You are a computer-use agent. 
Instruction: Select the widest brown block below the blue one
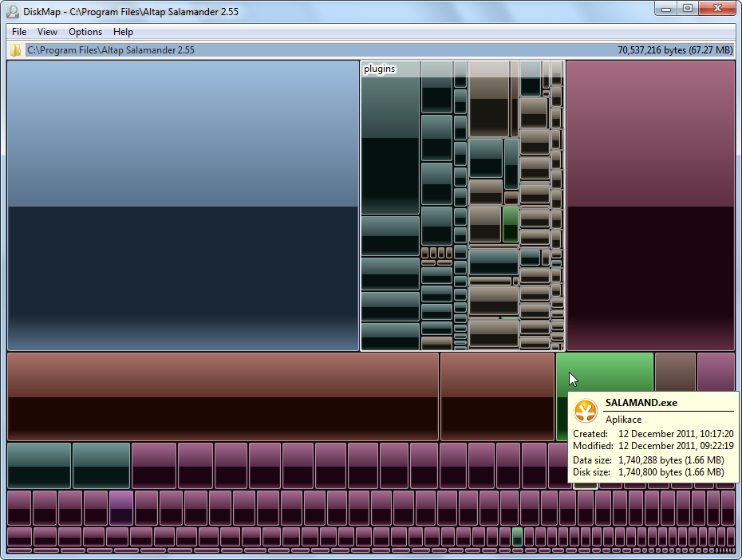click(x=223, y=396)
